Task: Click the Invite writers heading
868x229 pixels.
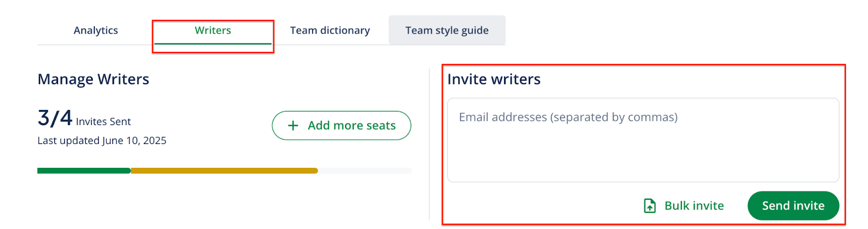Action: click(x=494, y=79)
